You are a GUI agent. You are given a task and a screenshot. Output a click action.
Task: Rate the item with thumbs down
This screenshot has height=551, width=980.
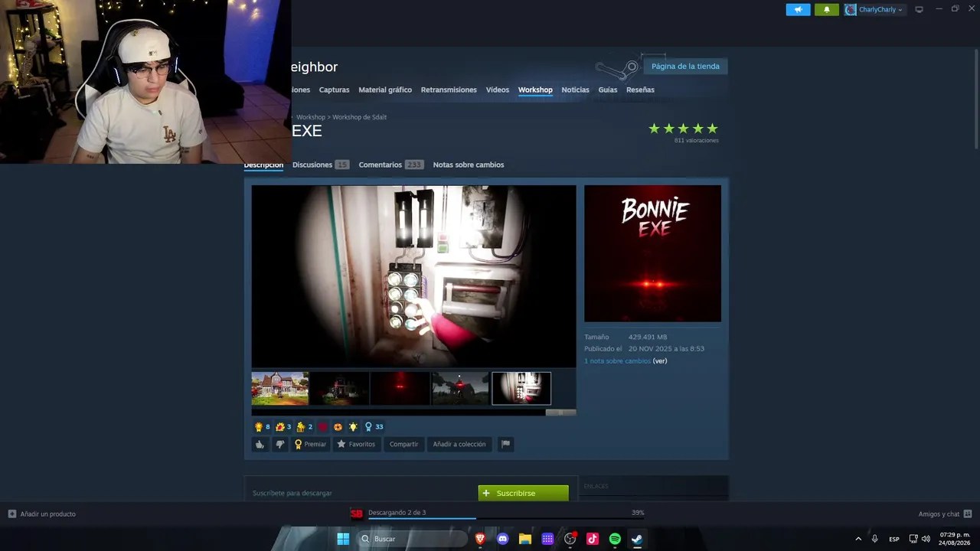click(x=279, y=444)
